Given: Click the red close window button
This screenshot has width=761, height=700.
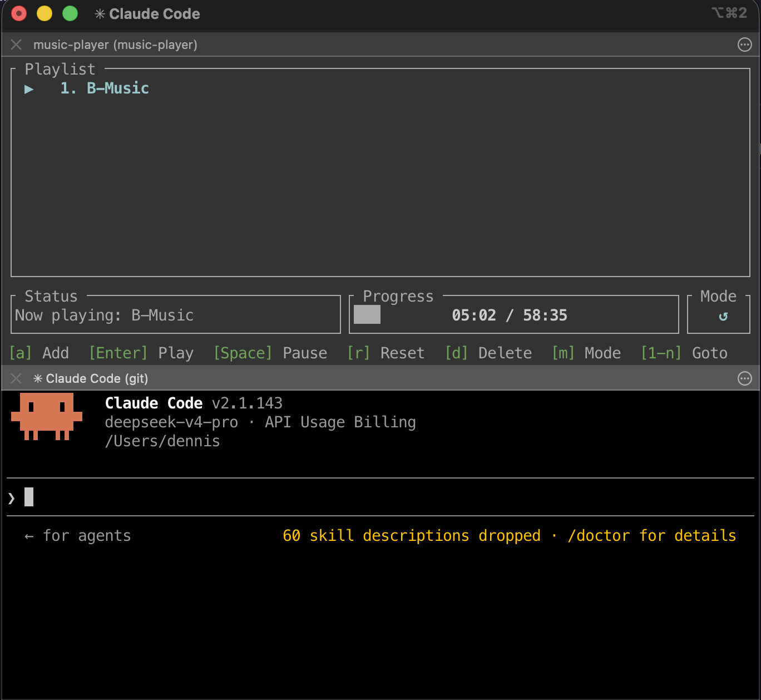Looking at the screenshot, I should [19, 13].
